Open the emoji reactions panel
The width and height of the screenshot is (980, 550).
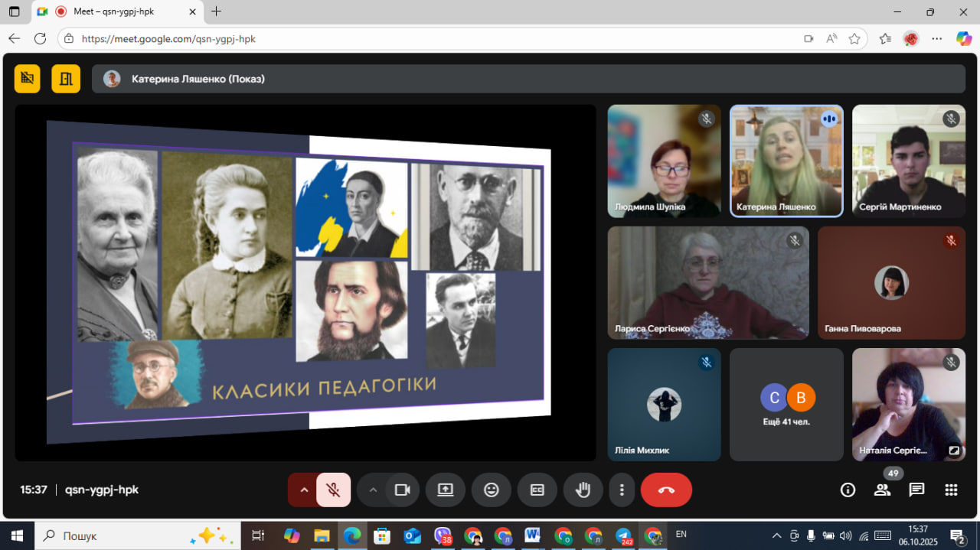coord(492,490)
